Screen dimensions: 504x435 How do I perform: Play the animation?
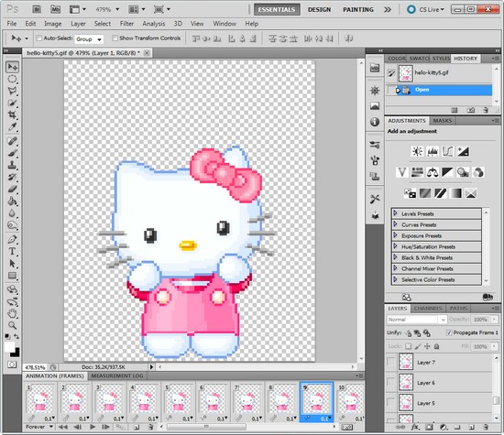[x=93, y=427]
